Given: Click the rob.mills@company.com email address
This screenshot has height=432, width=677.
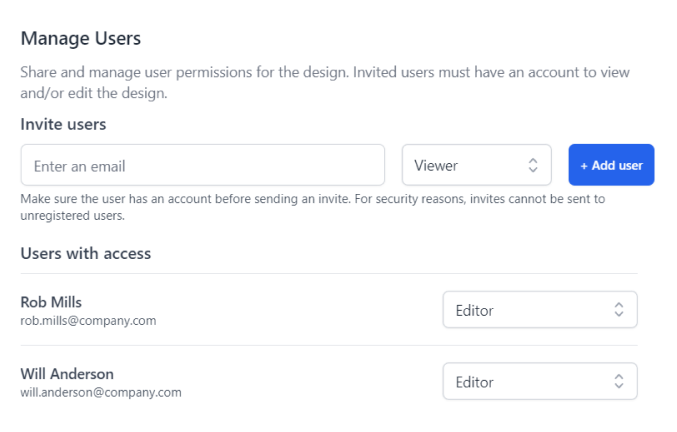Looking at the screenshot, I should click(88, 321).
